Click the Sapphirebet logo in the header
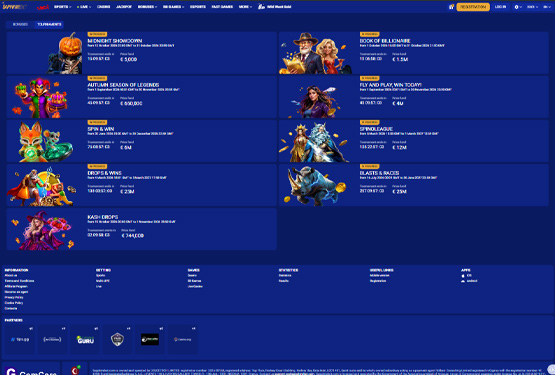Screen dimensions: 555x375 [x=15, y=7]
